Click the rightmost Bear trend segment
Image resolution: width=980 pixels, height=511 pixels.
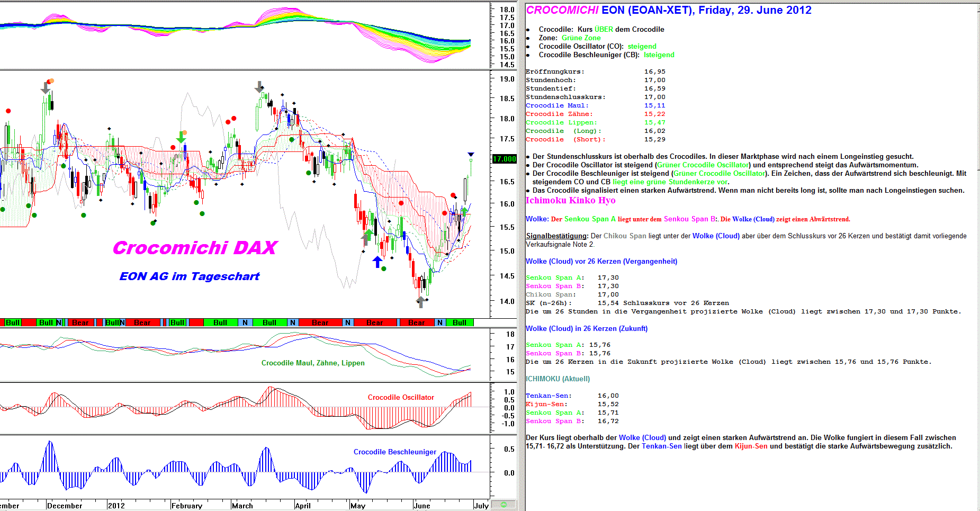[x=416, y=322]
